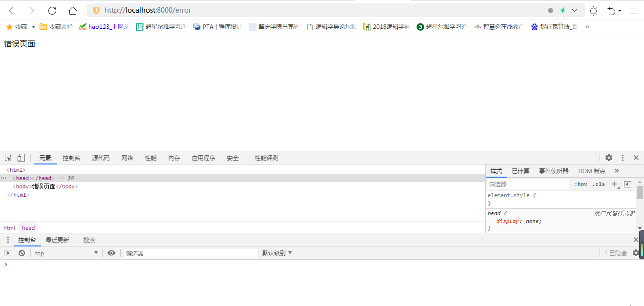Open the 2018逻辑学 bookmark
Screen dimensions: 644x306
(386, 27)
